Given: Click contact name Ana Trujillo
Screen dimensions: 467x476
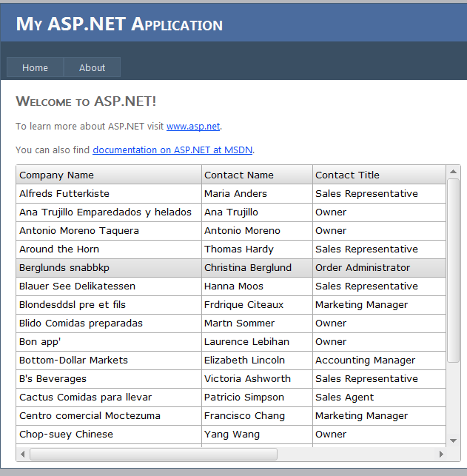Looking at the screenshot, I should tap(257, 212).
